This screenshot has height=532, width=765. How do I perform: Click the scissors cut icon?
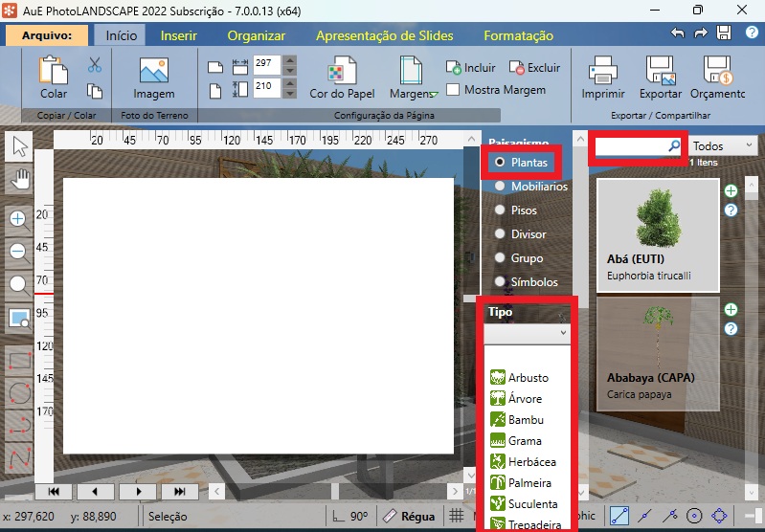95,64
